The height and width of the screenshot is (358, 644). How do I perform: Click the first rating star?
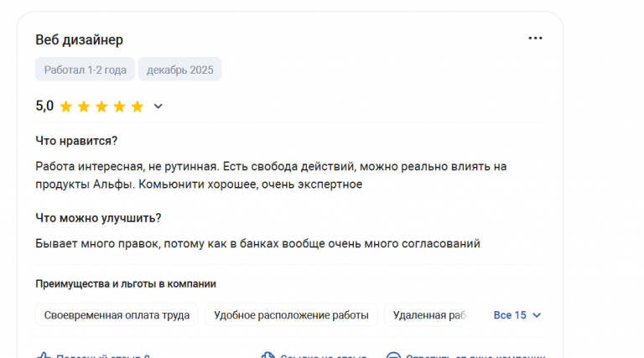point(65,106)
